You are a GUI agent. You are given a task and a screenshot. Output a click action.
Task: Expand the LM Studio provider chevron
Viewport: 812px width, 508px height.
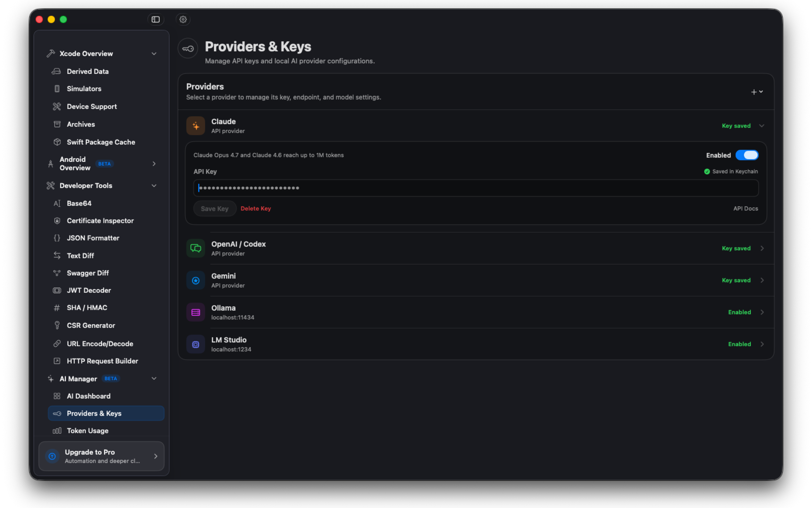point(762,344)
